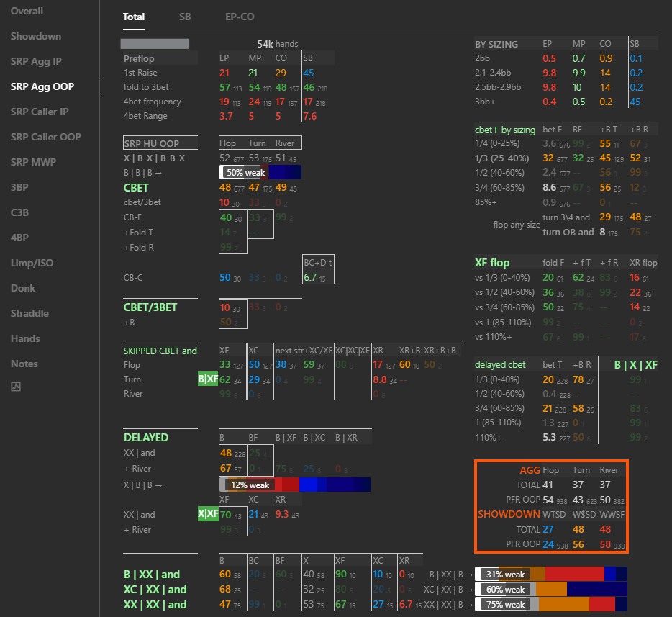Switch to SRP MWP section
Screen dimensions: 672x617
click(x=33, y=163)
